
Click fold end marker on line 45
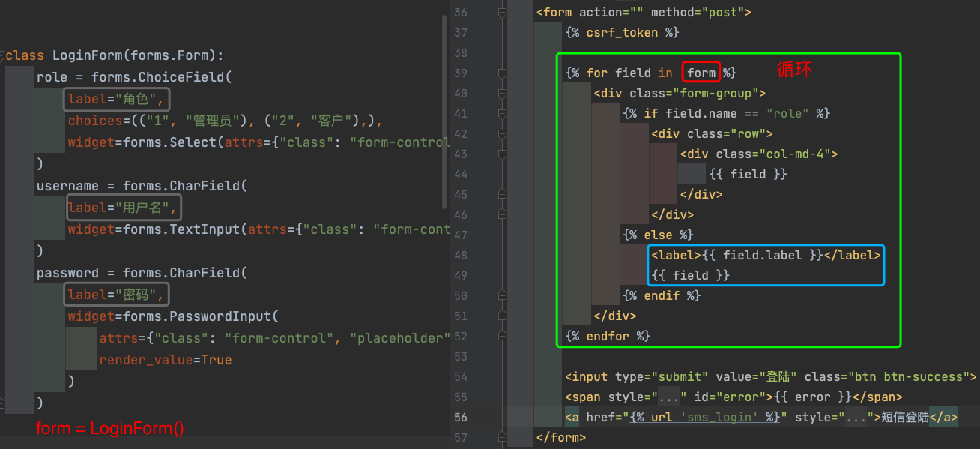tap(502, 195)
